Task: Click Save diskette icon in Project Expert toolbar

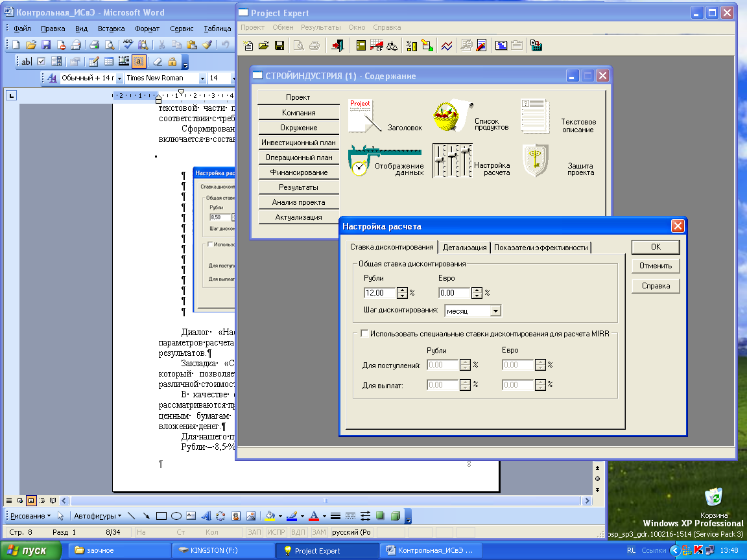Action: tap(279, 46)
